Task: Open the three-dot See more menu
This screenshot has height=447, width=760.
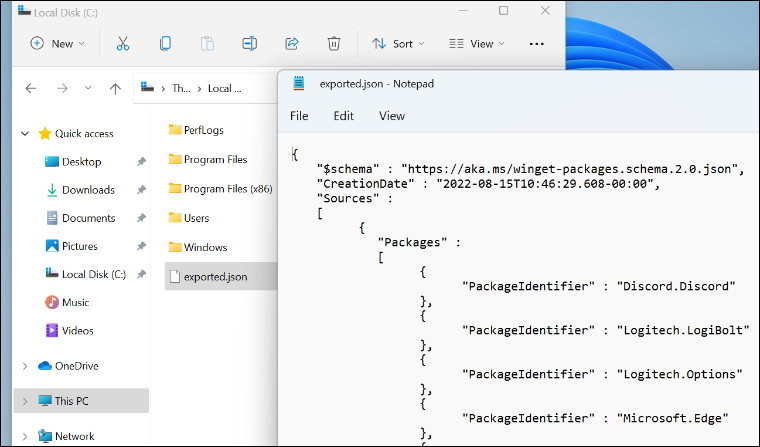Action: click(537, 44)
